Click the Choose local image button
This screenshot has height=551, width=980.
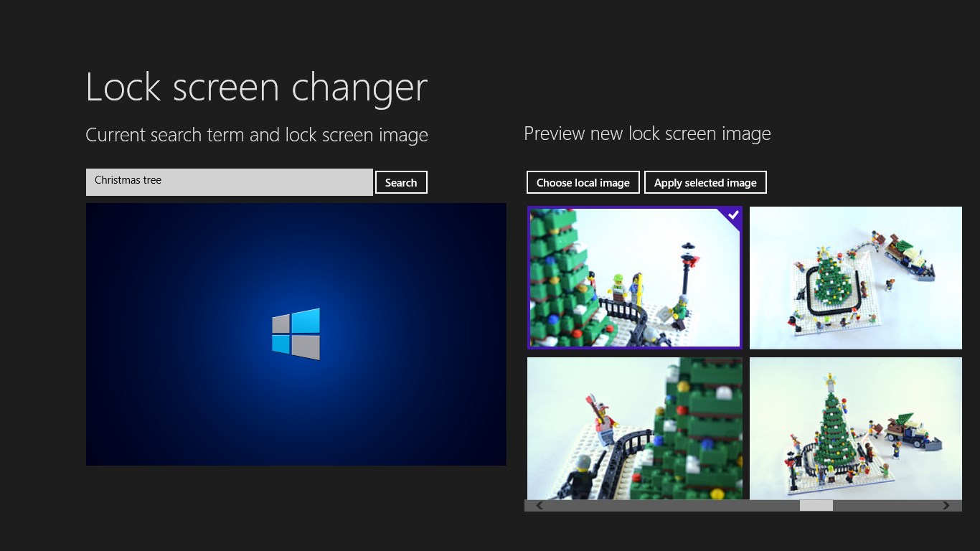(x=583, y=182)
